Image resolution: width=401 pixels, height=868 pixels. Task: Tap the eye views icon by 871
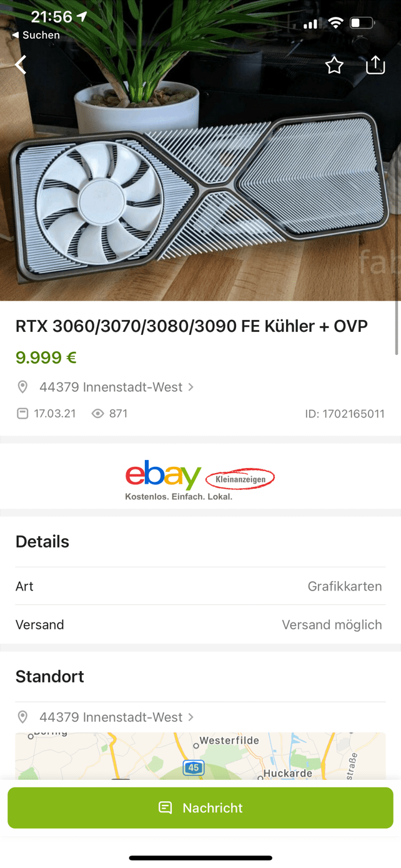[x=97, y=414]
